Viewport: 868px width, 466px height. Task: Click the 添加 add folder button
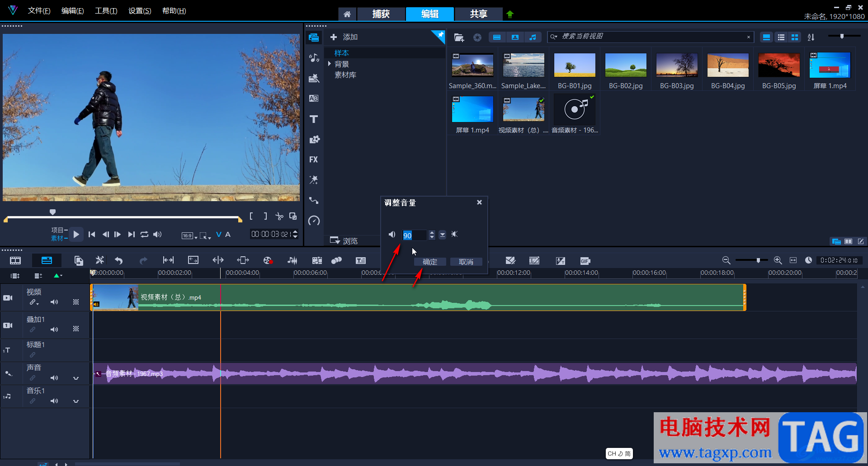click(344, 37)
